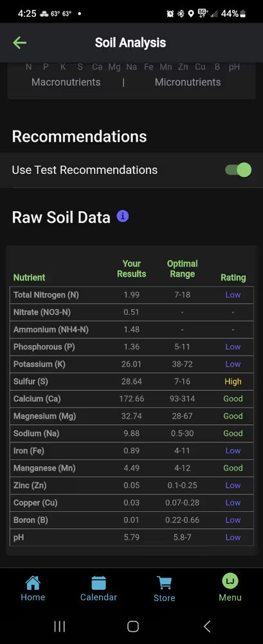Tap Android recent apps button
263x644 pixels.
click(60, 626)
